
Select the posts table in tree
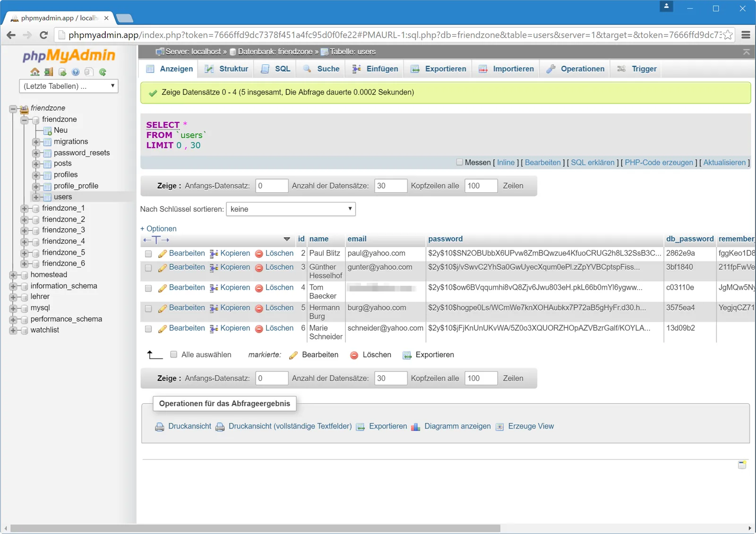coord(63,164)
